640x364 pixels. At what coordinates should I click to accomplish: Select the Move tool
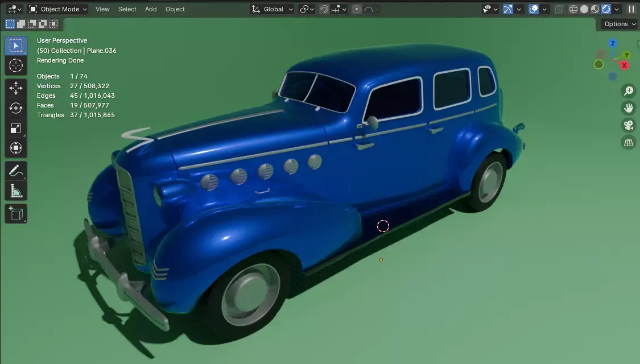coord(16,88)
